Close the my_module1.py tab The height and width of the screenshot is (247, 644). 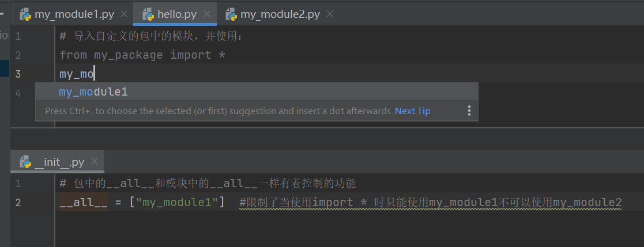pyautogui.click(x=124, y=14)
